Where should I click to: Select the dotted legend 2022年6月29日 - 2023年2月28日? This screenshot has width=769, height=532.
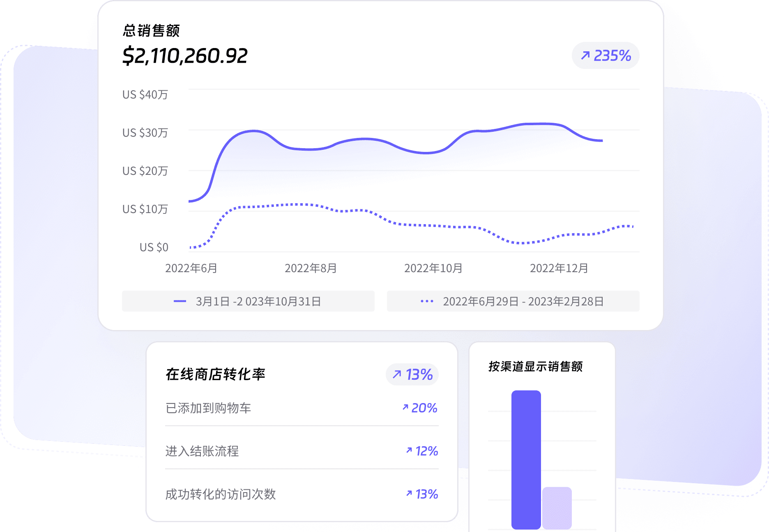click(513, 301)
